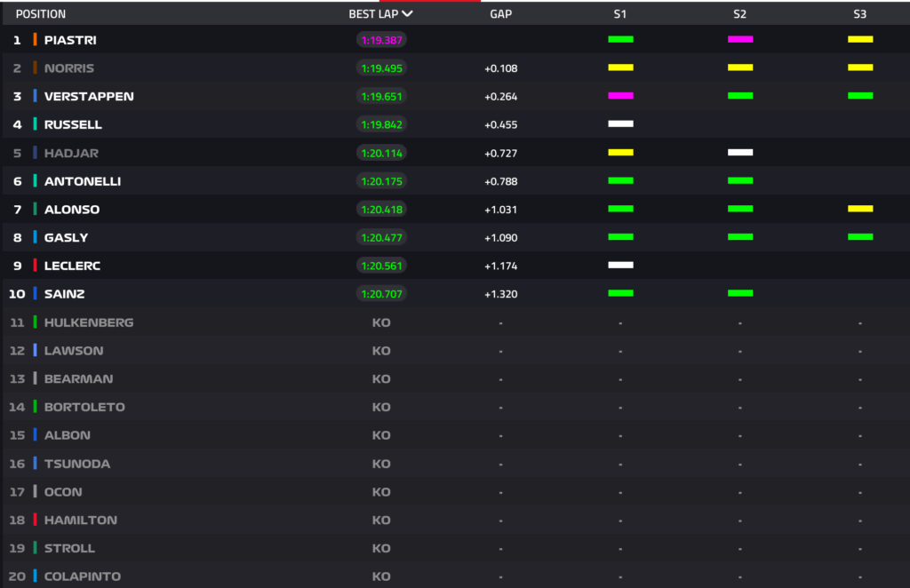Select the POSITION column header

[41, 14]
